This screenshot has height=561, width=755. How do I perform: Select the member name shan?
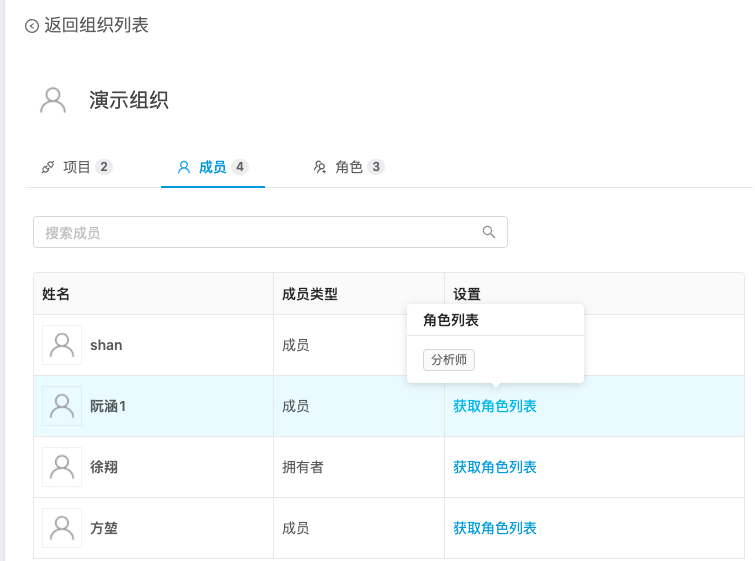pyautogui.click(x=106, y=345)
